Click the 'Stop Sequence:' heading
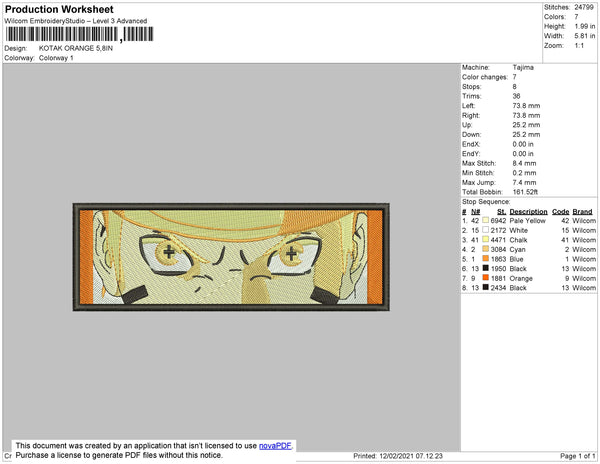 click(486, 202)
